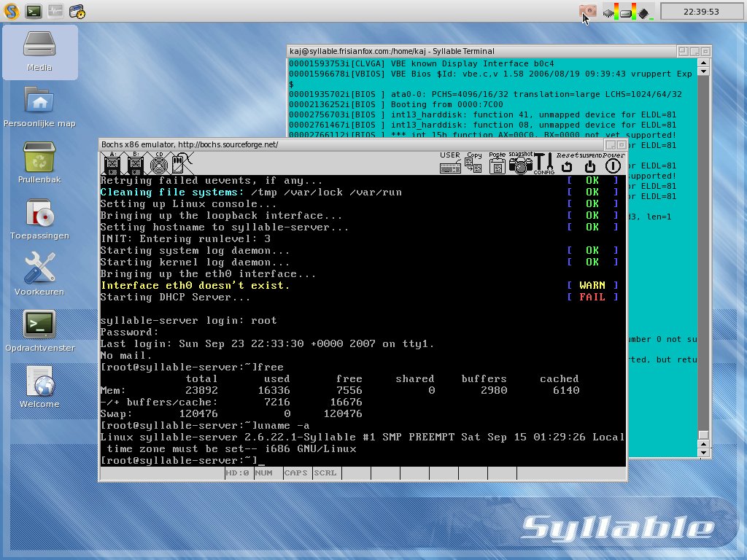Click the clock showing 22:39:53
Screen dimensions: 747x560
coord(700,12)
